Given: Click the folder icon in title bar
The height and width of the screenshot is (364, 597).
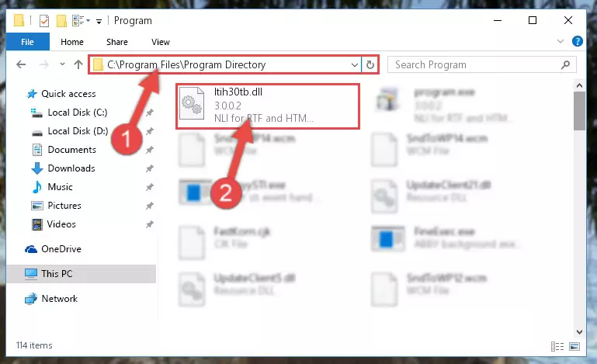Looking at the screenshot, I should pos(19,20).
